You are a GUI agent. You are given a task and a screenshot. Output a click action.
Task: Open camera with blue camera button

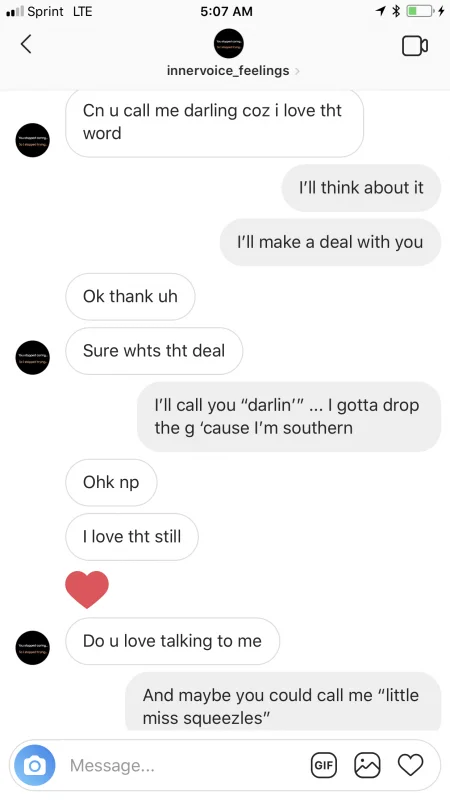[35, 765]
